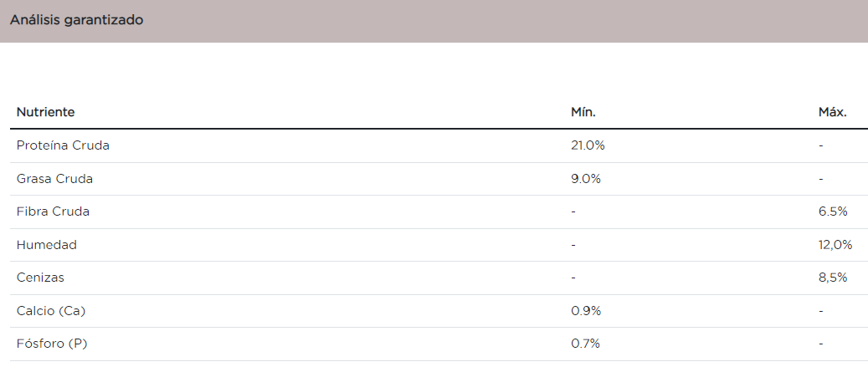Select the Fósforo (P) row label
868x372 pixels.
coord(52,344)
